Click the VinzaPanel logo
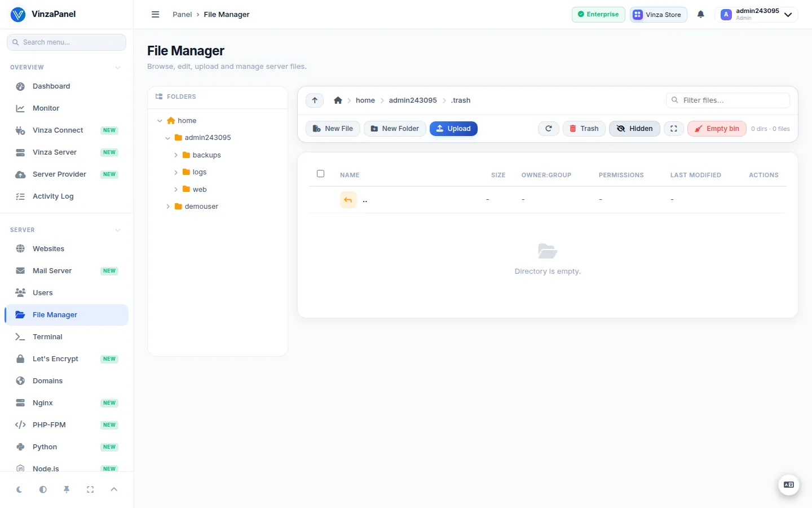 click(18, 15)
